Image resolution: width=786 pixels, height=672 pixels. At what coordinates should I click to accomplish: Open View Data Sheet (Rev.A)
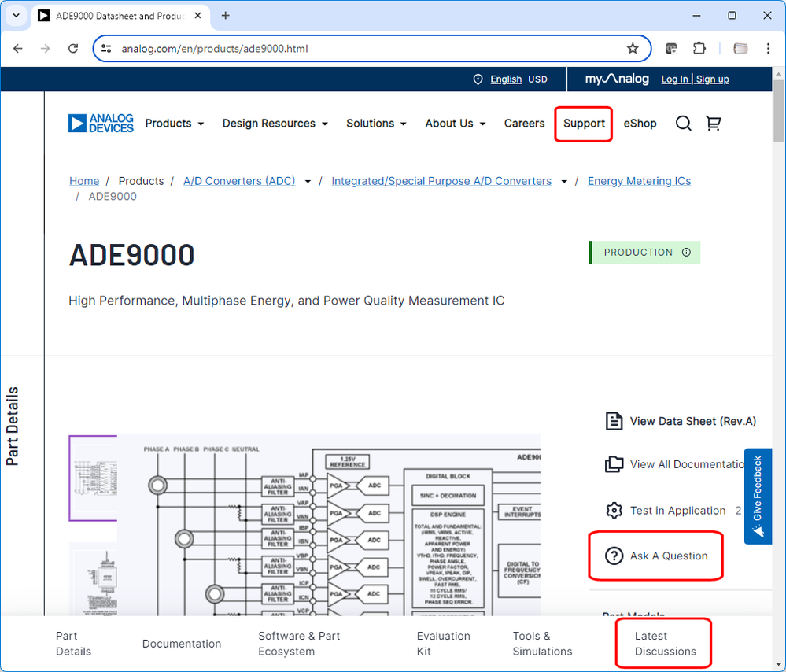pos(692,421)
